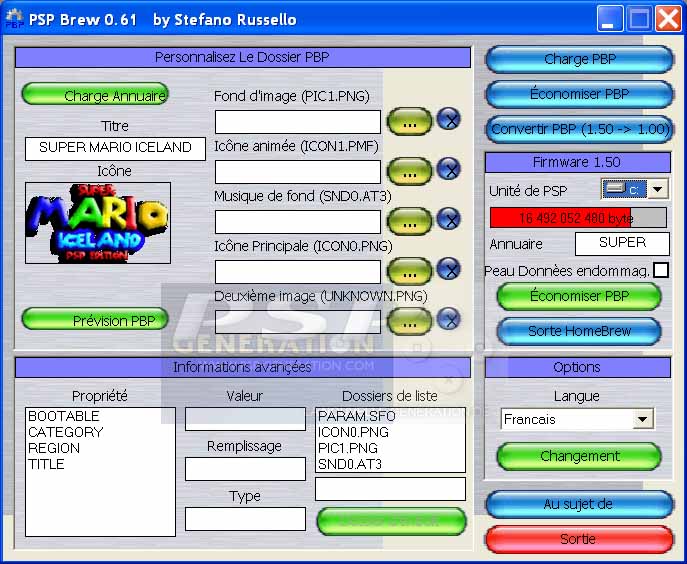Viewport: 687px width, 564px height.
Task: Minimize the PSP Brew window
Action: tap(609, 19)
